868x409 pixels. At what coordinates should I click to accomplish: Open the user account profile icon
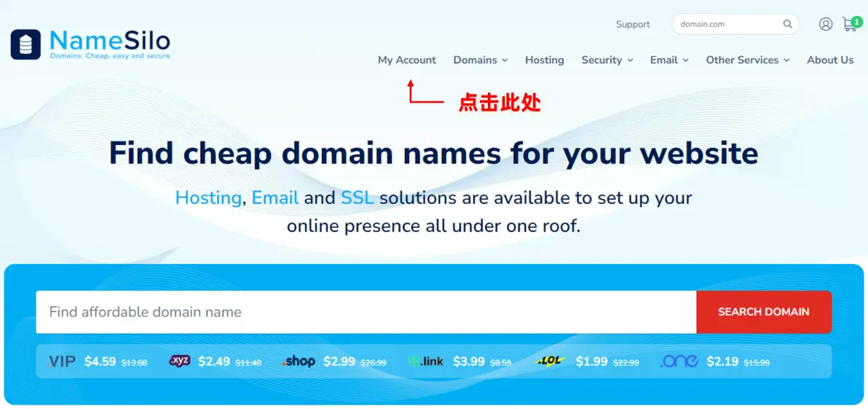pos(825,24)
